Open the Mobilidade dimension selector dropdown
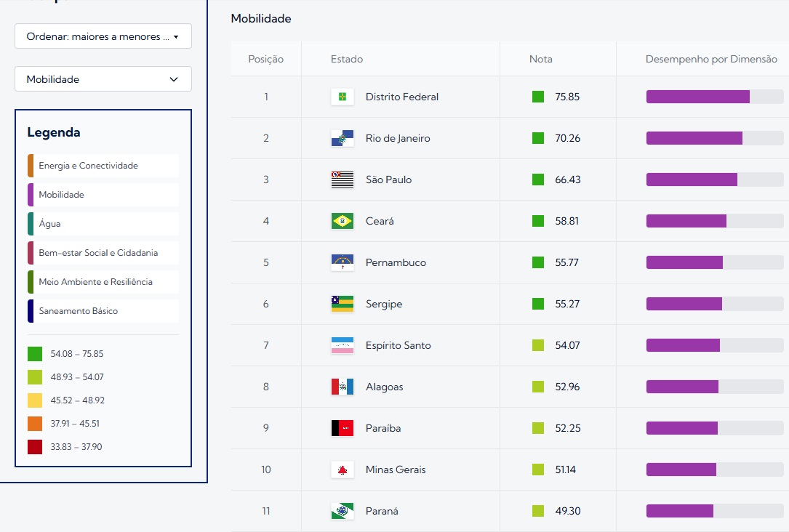The image size is (789, 532). click(x=103, y=78)
